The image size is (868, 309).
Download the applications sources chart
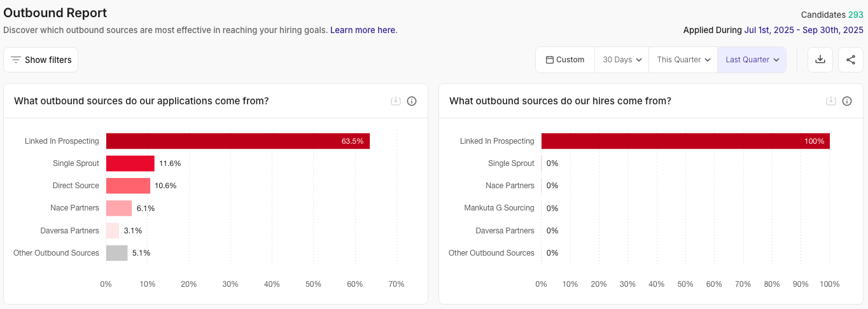pos(396,101)
